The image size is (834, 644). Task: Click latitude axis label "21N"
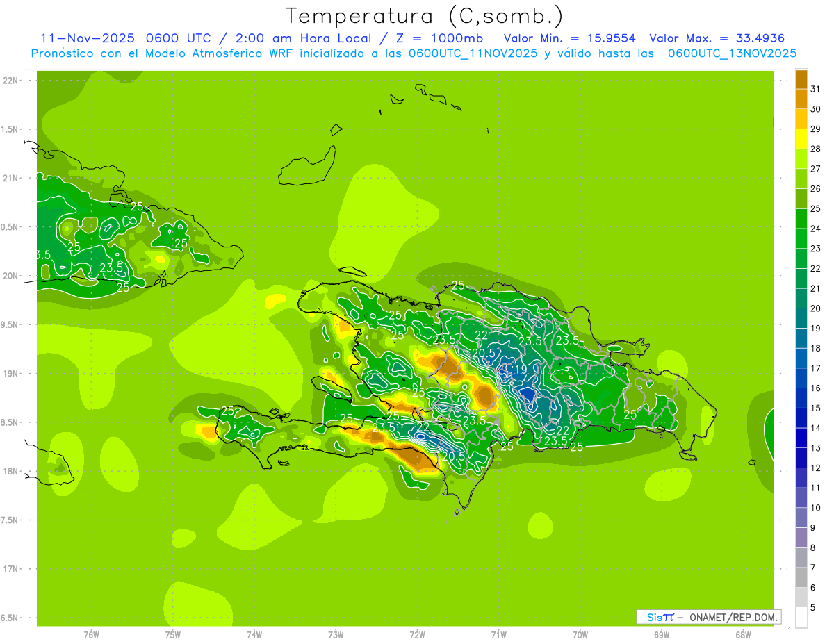(10, 179)
